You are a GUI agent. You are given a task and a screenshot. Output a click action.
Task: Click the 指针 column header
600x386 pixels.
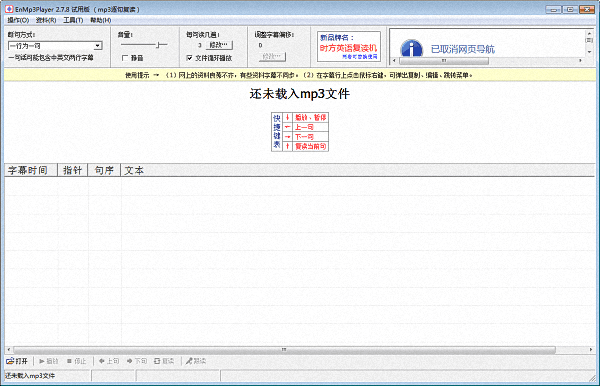(72, 170)
